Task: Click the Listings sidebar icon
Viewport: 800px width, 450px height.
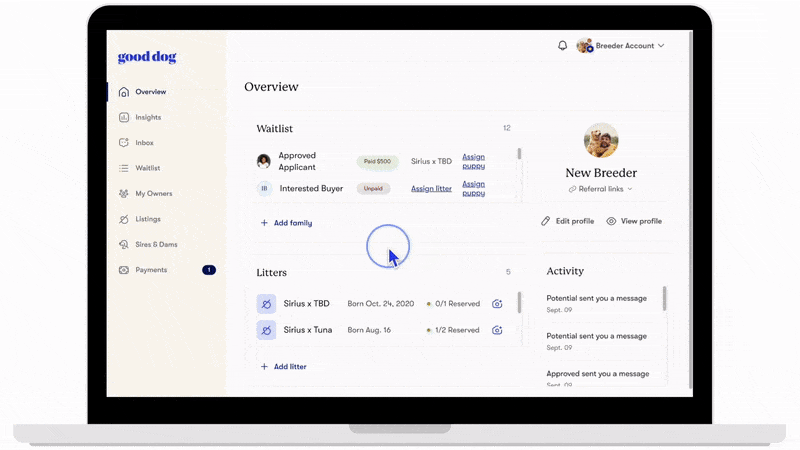Action: tap(124, 219)
